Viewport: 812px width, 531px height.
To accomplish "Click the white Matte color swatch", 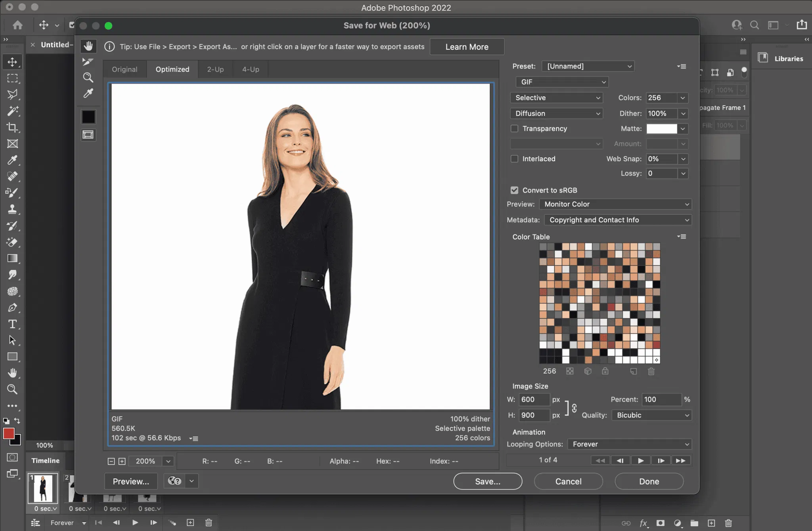I will [x=661, y=129].
